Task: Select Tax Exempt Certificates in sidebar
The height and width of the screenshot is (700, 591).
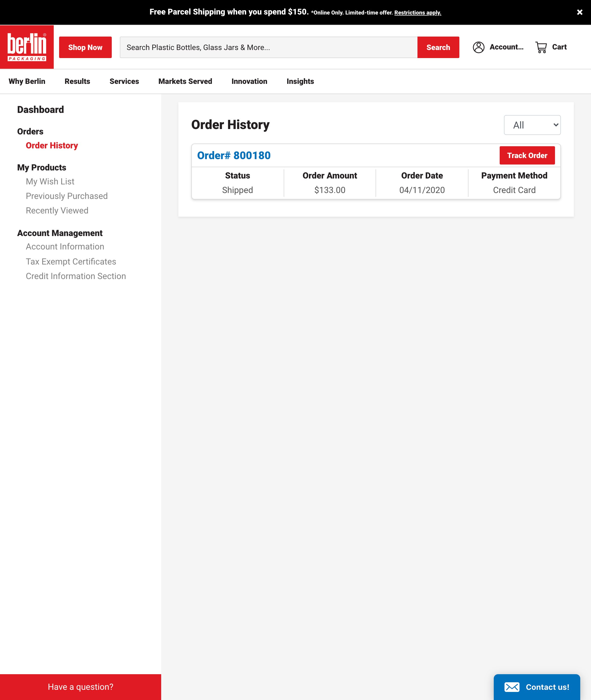Action: (71, 262)
